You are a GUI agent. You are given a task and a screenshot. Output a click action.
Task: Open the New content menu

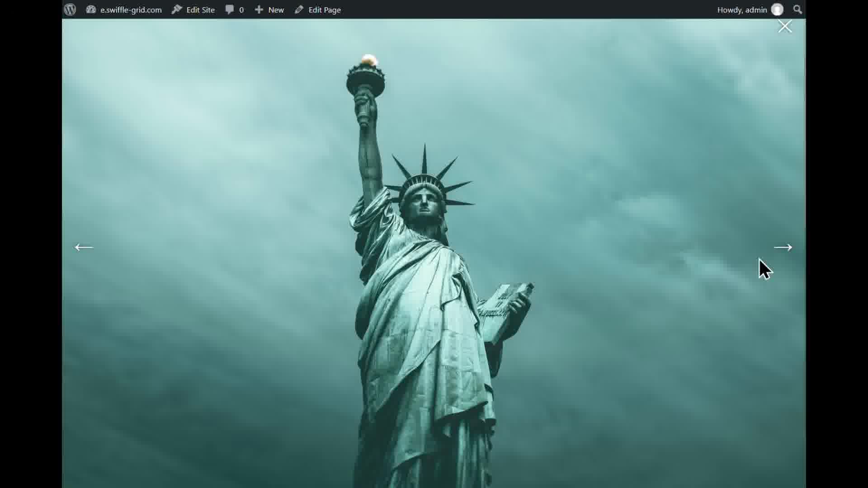coord(269,9)
